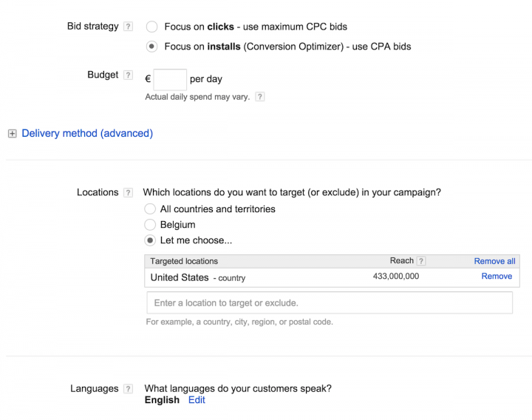
Task: Click the daily budget amount field
Action: pos(170,79)
